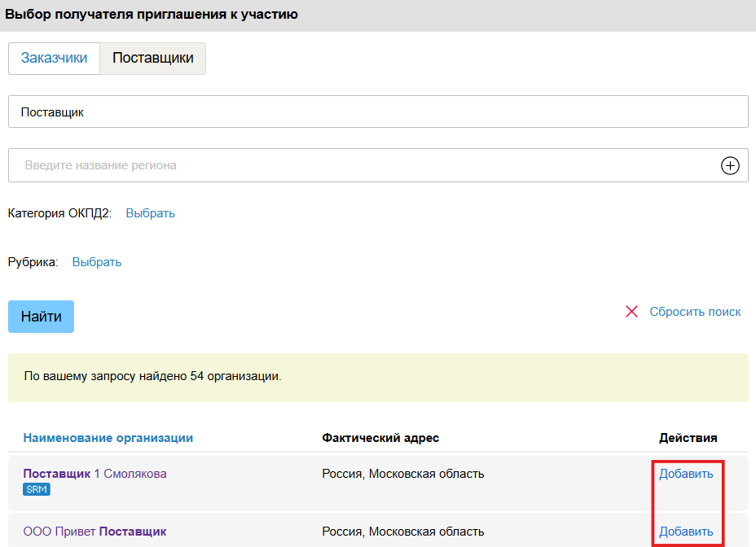
Task: Switch to the Заказчики tab
Action: point(54,59)
